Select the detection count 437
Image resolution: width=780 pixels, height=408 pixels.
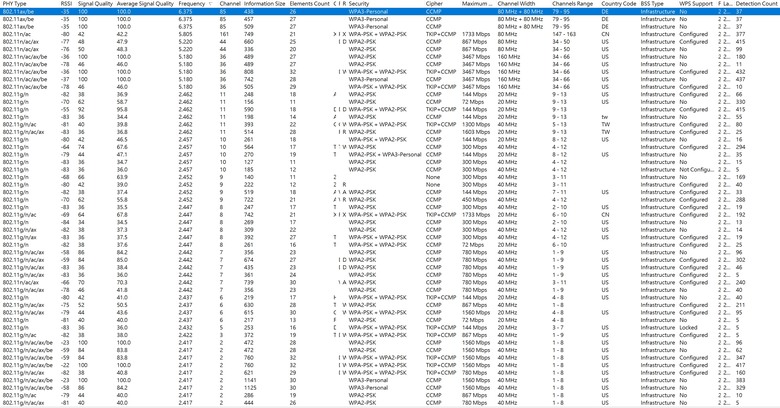741,79
